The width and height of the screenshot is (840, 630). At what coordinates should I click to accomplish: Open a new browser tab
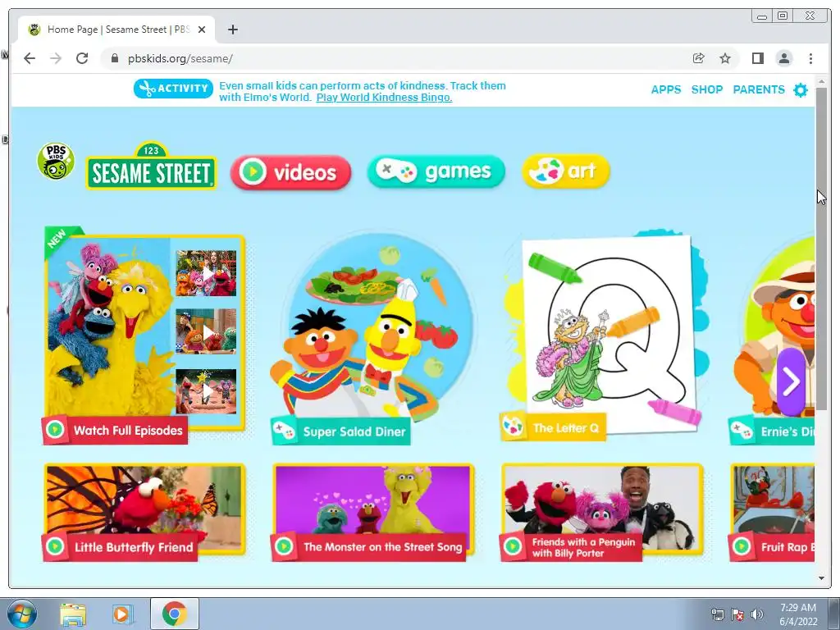[232, 30]
